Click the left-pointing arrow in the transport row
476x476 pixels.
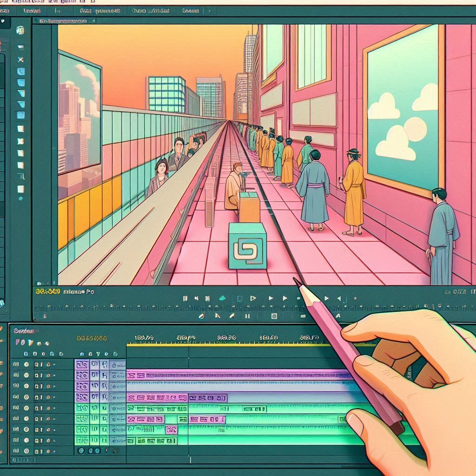pyautogui.click(x=339, y=298)
